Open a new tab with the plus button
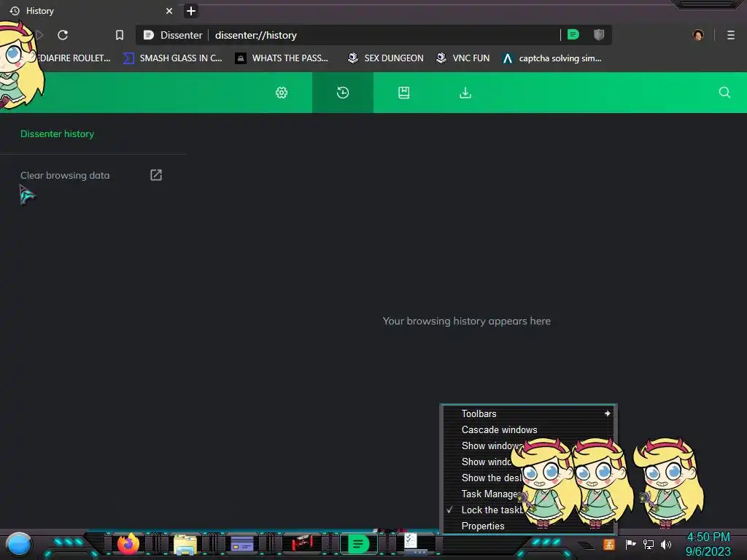747x560 pixels. (x=191, y=11)
